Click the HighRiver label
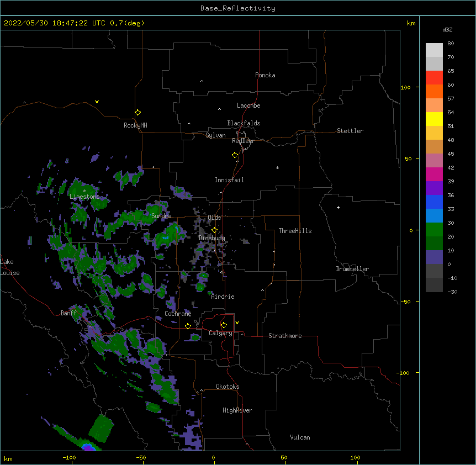This screenshot has height=465, width=476. tap(237, 410)
